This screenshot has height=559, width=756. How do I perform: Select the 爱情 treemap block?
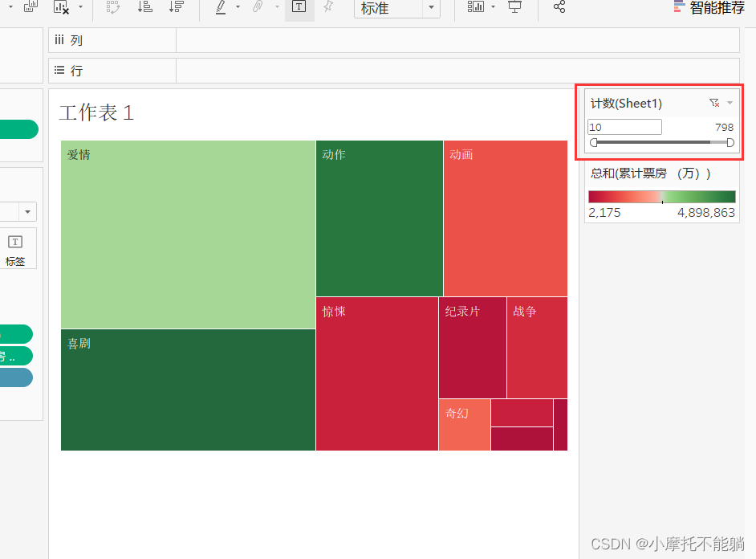click(x=188, y=235)
